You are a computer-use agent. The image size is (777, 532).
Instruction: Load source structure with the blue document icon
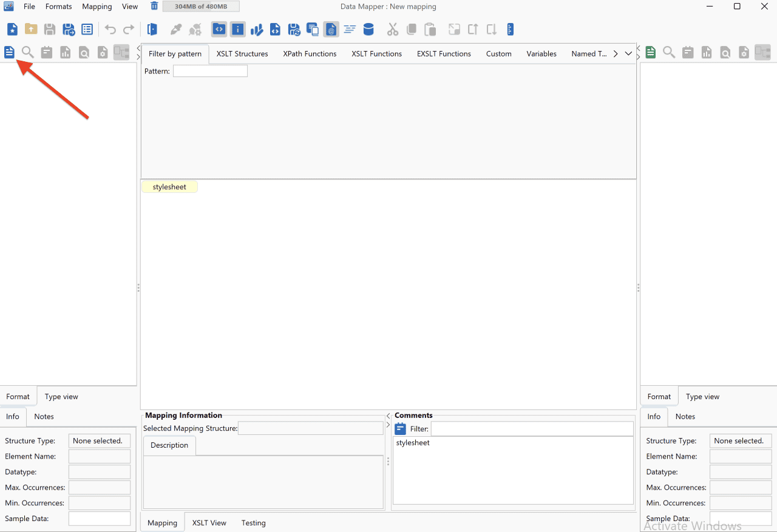(x=9, y=52)
